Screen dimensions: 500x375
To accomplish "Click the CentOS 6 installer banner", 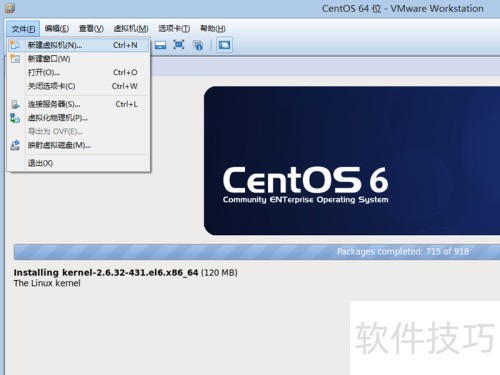I will pyautogui.click(x=352, y=161).
